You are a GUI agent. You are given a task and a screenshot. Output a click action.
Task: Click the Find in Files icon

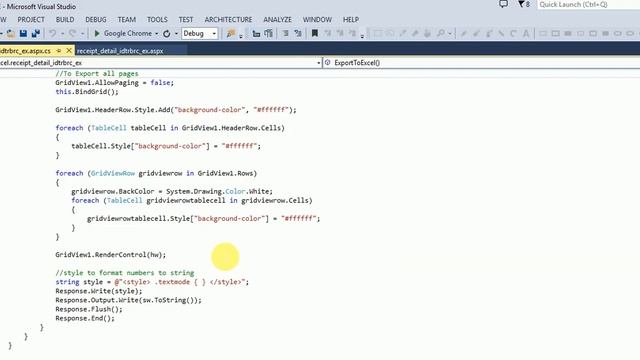point(231,33)
